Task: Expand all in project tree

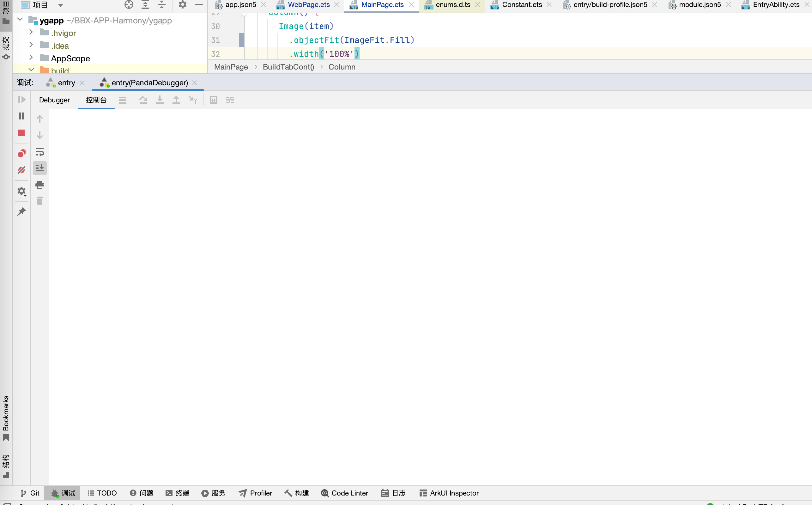Action: (145, 4)
